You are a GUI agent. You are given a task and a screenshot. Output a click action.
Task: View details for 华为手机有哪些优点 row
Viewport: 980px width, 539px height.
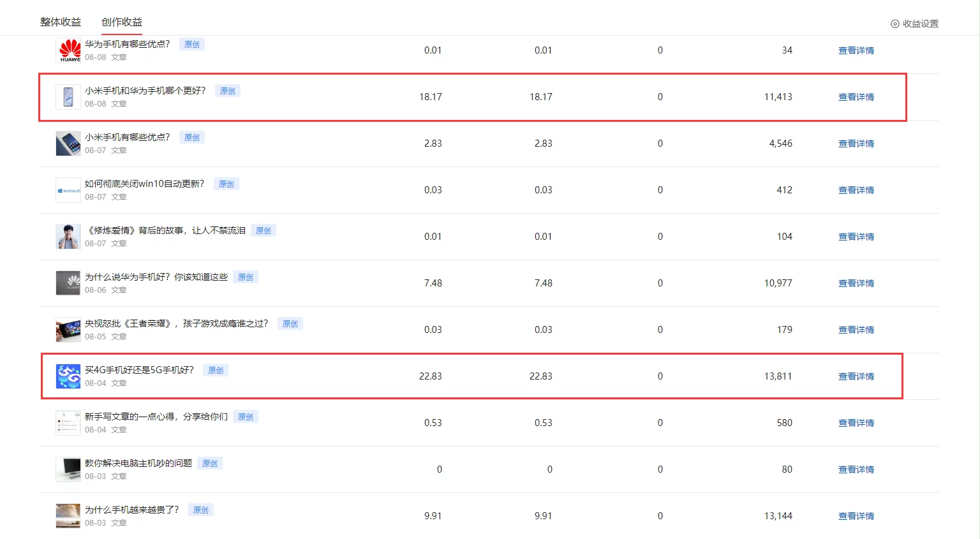856,50
